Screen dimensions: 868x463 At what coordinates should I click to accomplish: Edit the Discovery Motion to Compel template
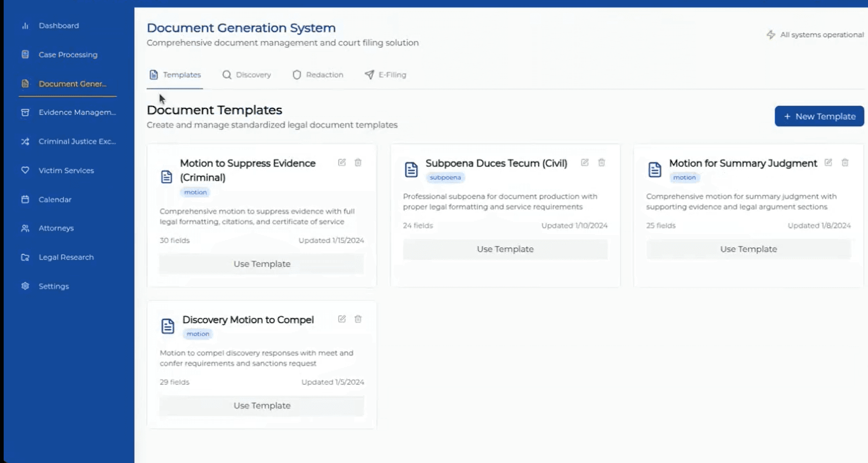[342, 319]
